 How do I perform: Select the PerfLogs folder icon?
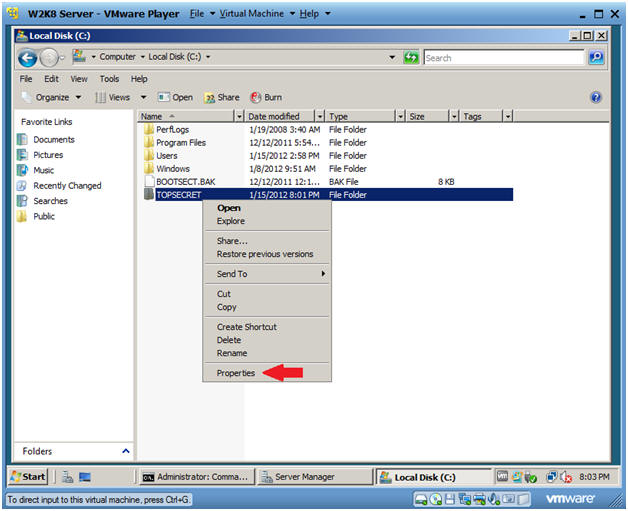149,129
